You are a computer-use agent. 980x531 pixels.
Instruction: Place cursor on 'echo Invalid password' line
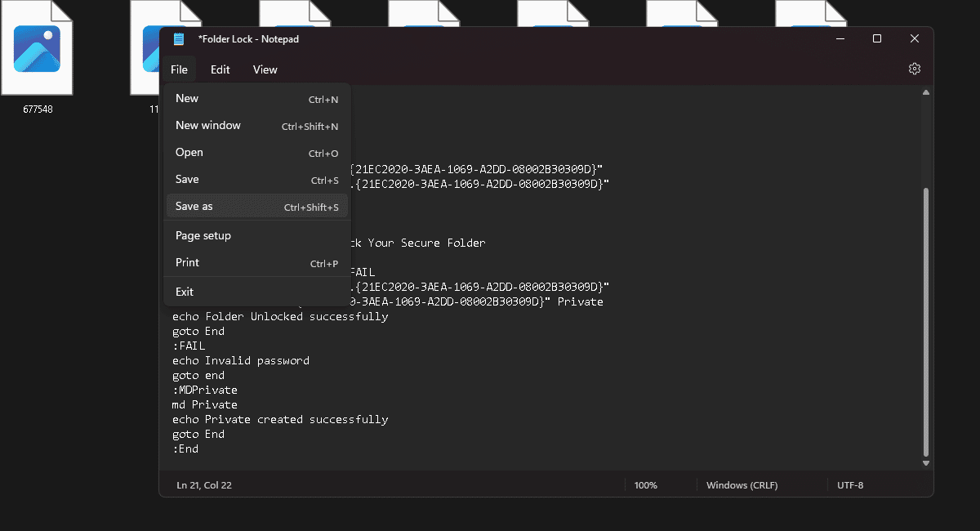241,361
